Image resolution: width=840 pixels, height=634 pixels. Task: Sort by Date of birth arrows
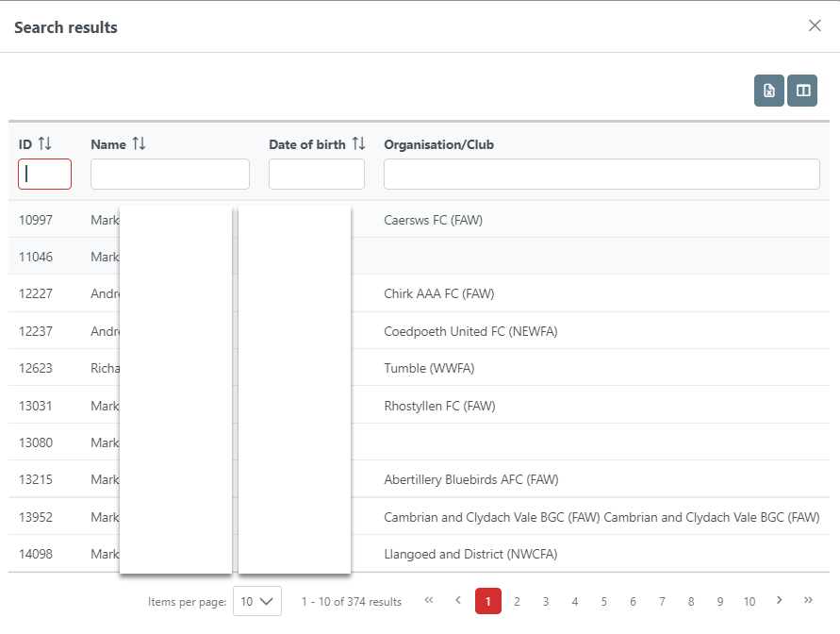click(x=358, y=144)
